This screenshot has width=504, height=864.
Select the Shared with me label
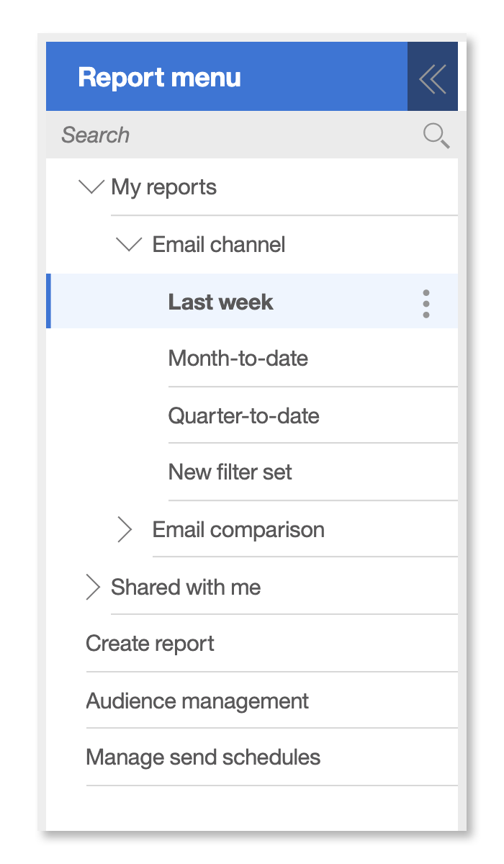tap(186, 587)
